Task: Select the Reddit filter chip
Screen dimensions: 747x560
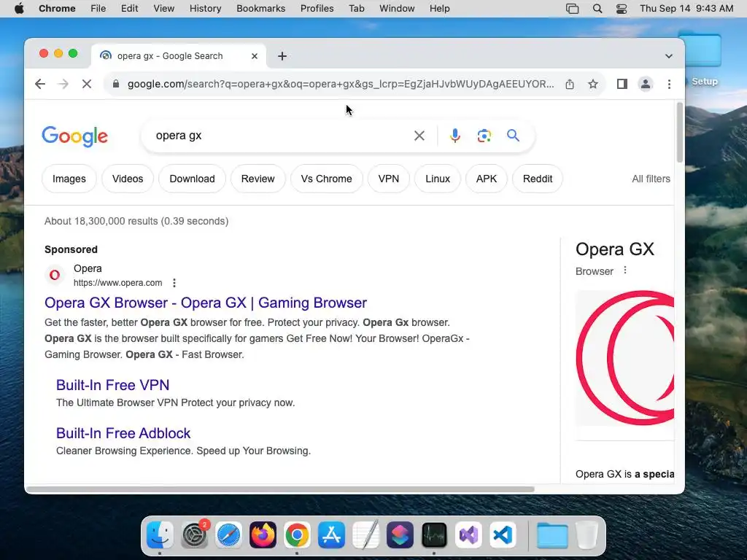Action: click(538, 179)
